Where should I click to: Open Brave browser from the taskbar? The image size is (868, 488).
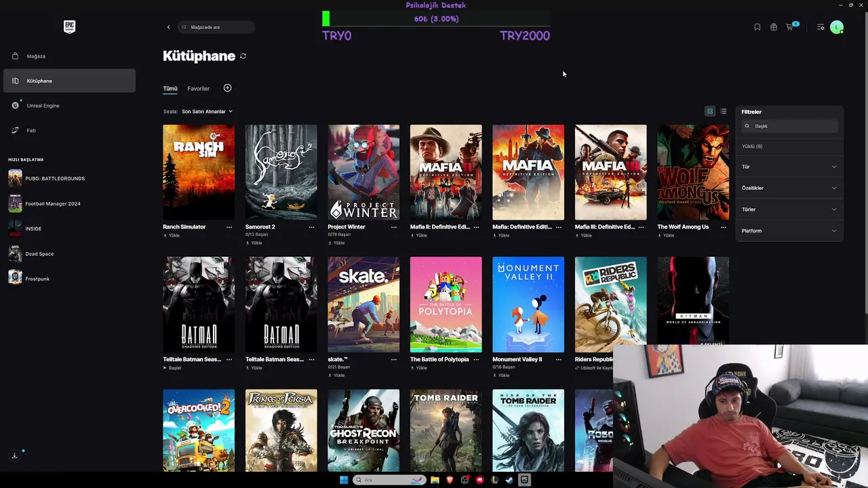click(450, 480)
